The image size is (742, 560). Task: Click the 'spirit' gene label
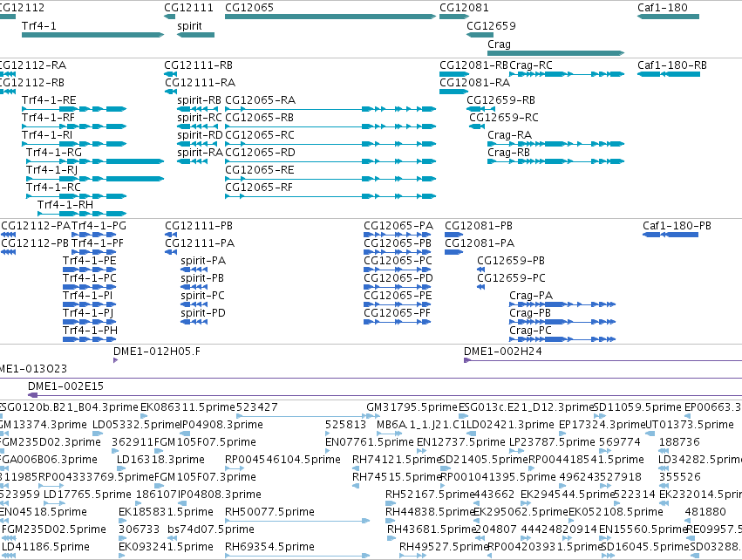pos(190,26)
